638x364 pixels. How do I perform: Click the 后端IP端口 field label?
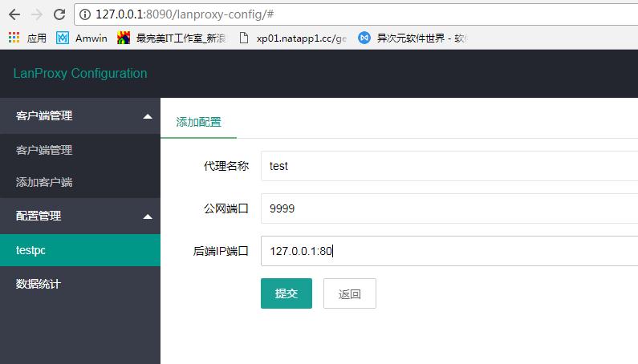point(221,251)
